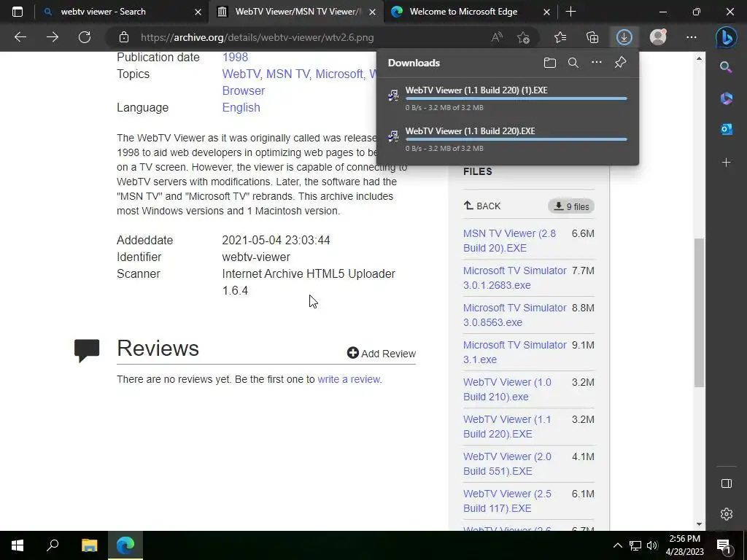Download Microsoft TV Simulator 3.0.1.2683.exe
This screenshot has width=747, height=560.
(x=514, y=278)
